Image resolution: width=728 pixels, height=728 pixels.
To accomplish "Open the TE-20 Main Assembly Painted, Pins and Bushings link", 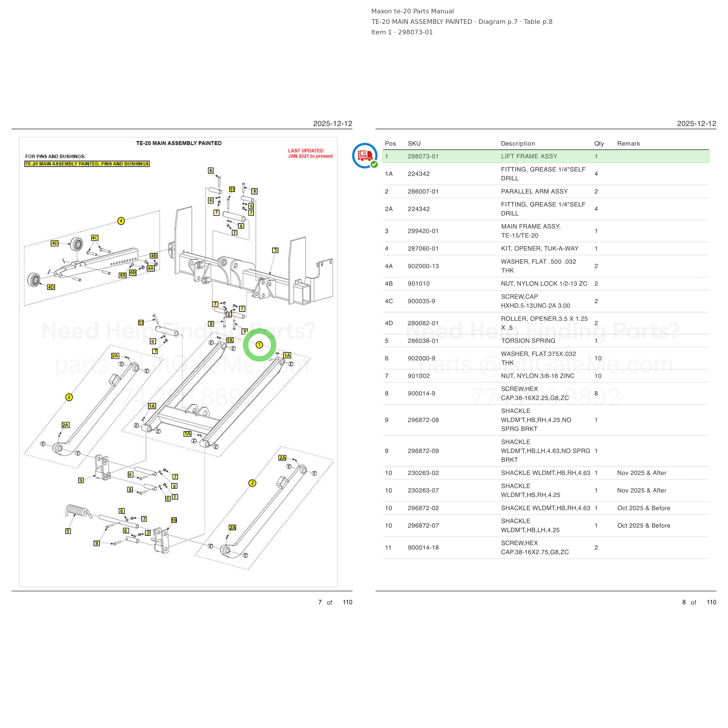I will coord(87,164).
